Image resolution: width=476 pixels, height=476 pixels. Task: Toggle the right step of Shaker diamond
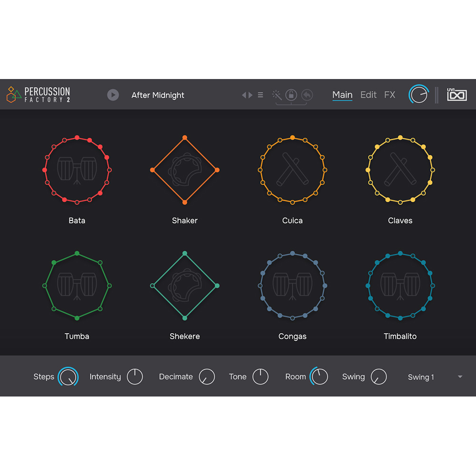[217, 170]
